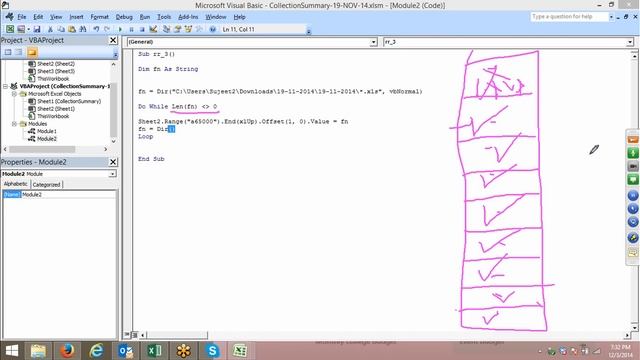Open the Insert menu
Screen dimensions: 640x360
[76, 17]
